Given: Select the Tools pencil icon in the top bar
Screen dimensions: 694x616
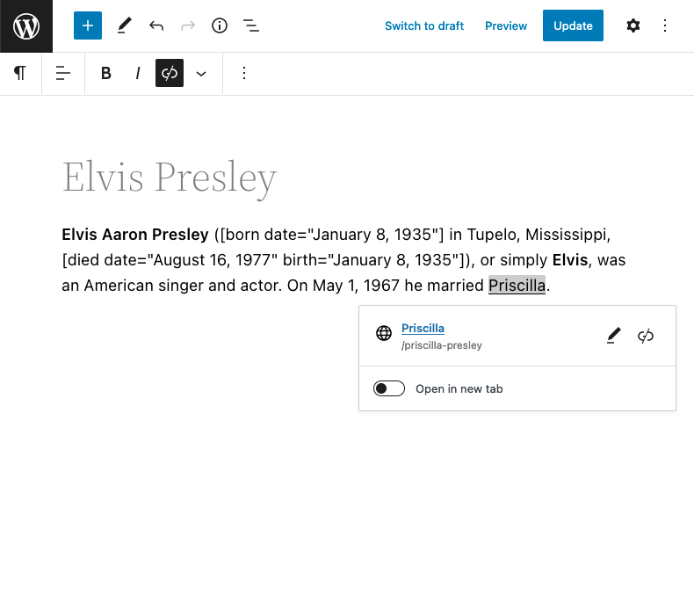Looking at the screenshot, I should coord(125,25).
